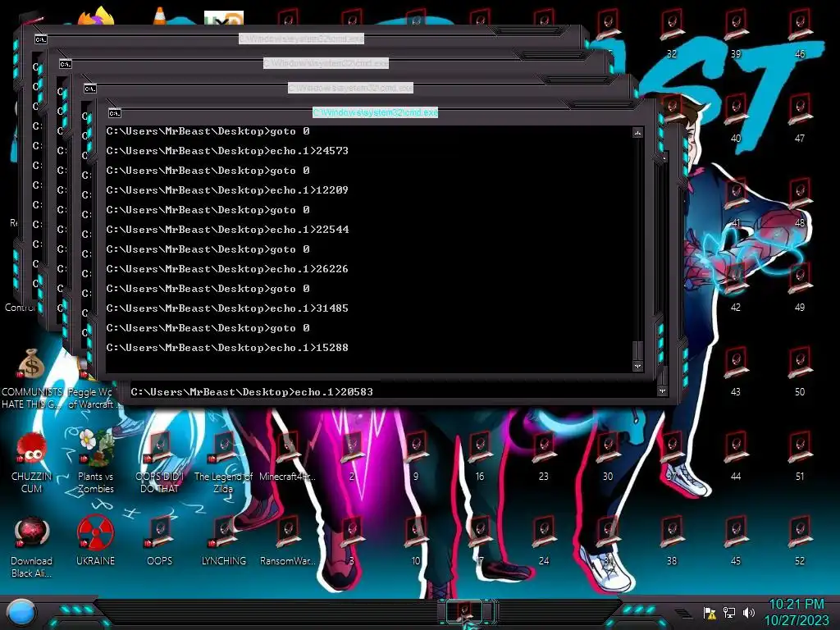Open the cmd taskbar button
The height and width of the screenshot is (630, 840).
click(465, 612)
